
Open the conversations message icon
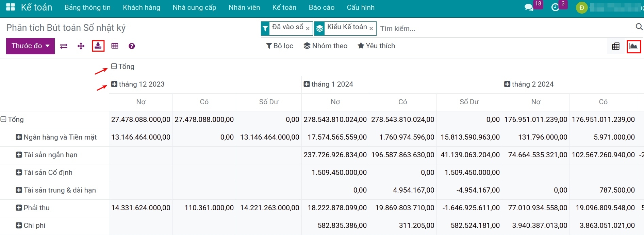[x=529, y=7]
